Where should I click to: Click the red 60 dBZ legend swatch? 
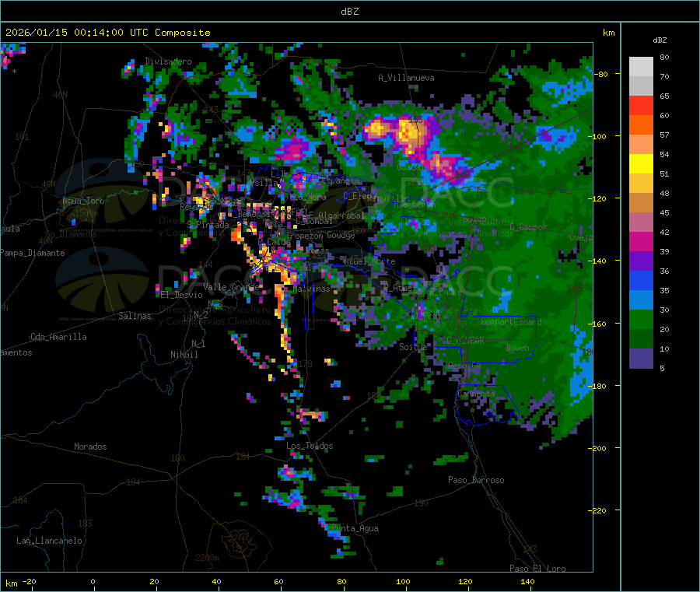pyautogui.click(x=641, y=105)
